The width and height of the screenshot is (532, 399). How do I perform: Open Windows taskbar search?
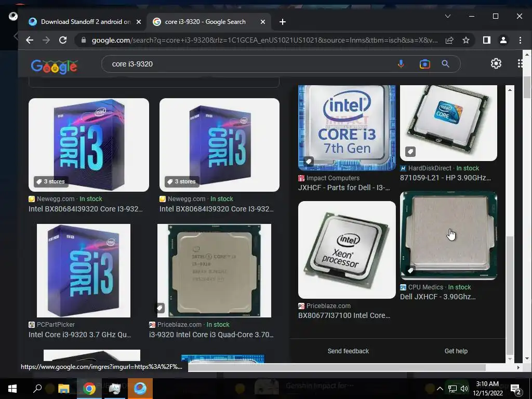tap(37, 389)
